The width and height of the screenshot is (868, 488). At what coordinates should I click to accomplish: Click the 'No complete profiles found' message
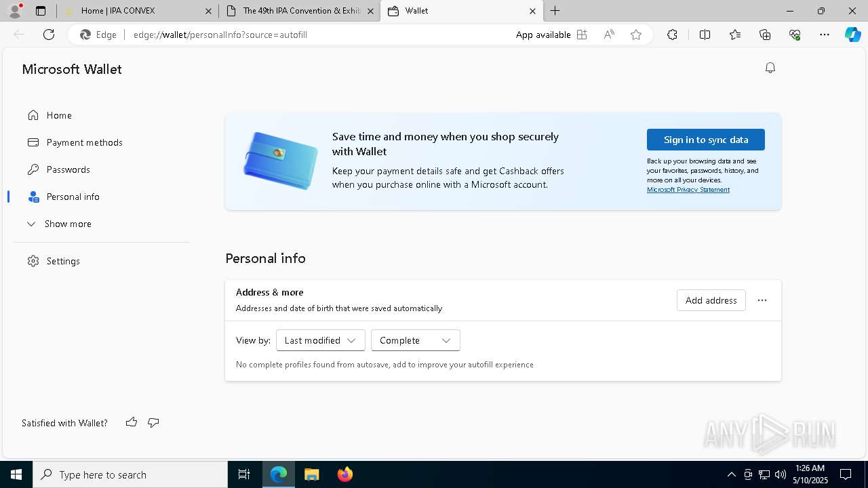coord(384,365)
